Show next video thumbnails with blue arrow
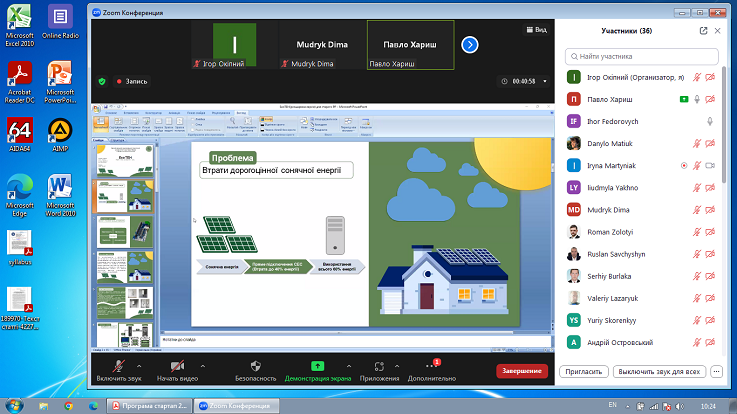This screenshot has width=737, height=414. click(x=470, y=45)
